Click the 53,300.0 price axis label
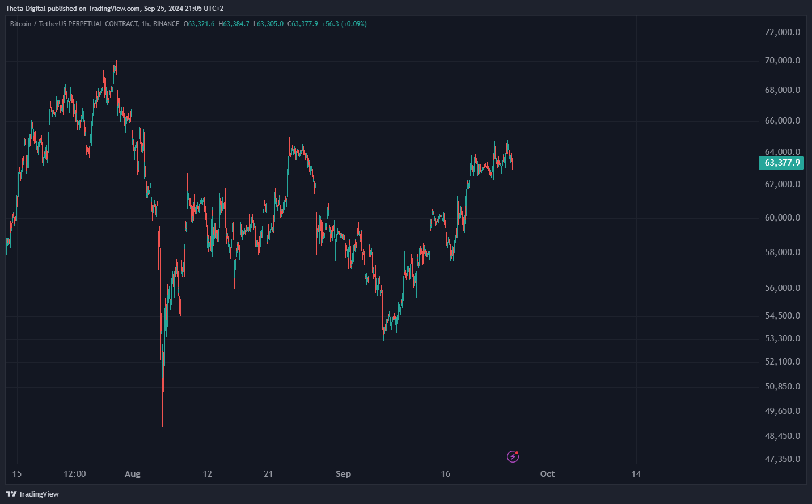 (783, 338)
